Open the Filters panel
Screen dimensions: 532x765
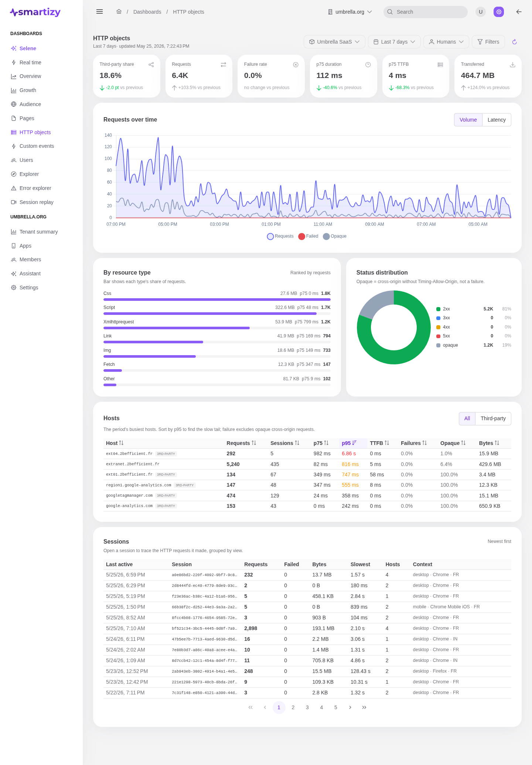point(488,42)
